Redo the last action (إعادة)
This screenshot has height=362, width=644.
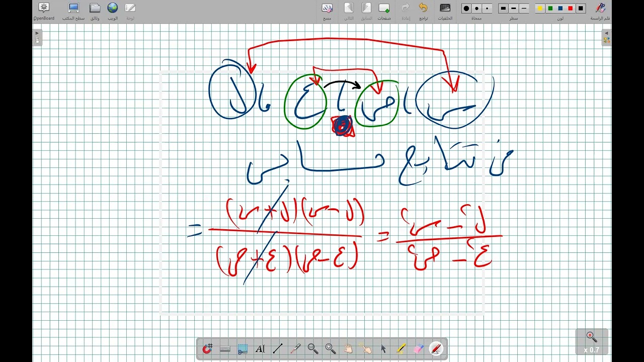coord(406,11)
